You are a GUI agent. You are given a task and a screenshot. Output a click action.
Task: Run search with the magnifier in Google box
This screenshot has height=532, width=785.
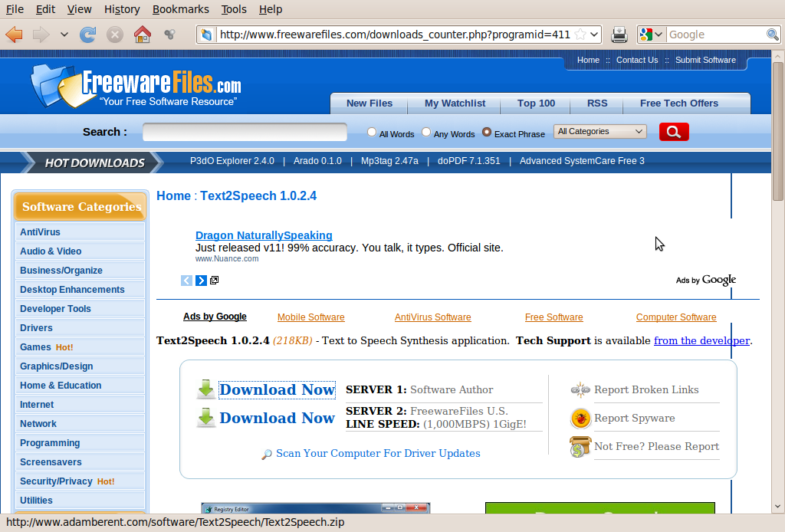click(773, 34)
